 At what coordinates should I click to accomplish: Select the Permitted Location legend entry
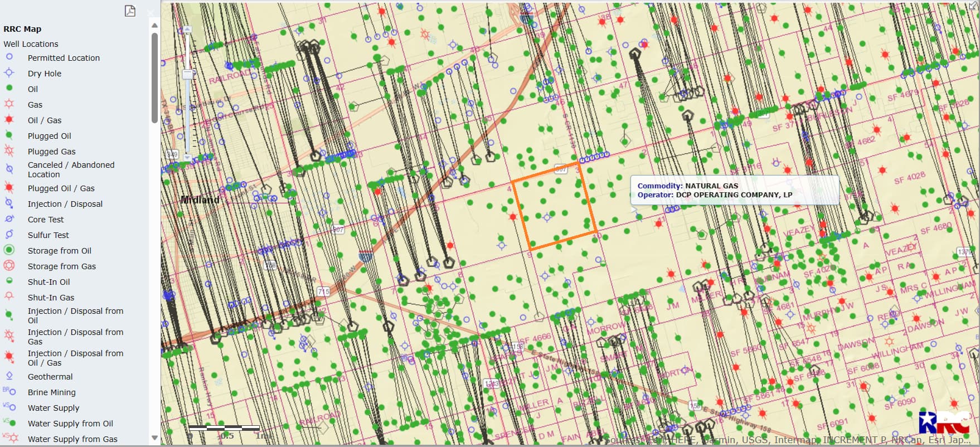point(64,58)
